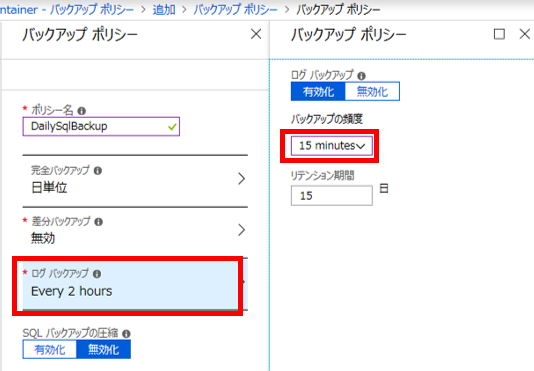Screen dimensions: 534x371
Task: Open the 完全バックアップ 日単位 row
Action: click(135, 181)
